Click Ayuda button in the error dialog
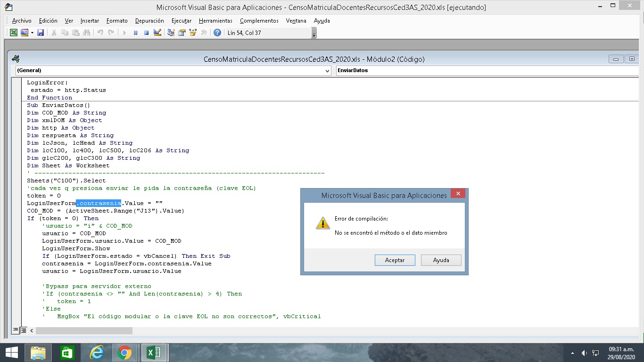This screenshot has height=362, width=644. pyautogui.click(x=441, y=260)
